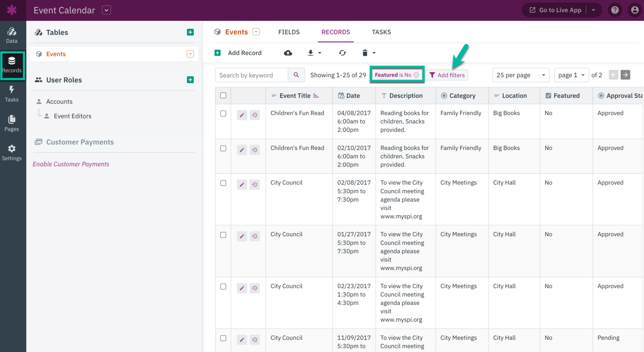
Task: View history of first City Council record
Action: [x=255, y=185]
